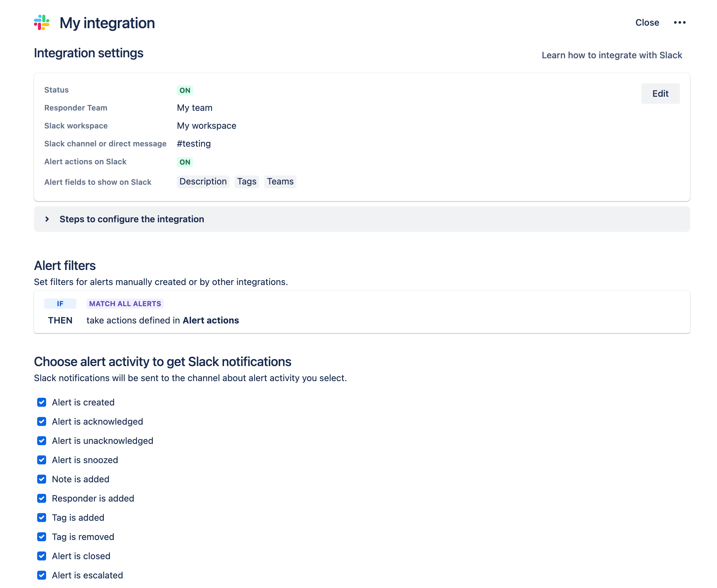Image resolution: width=717 pixels, height=588 pixels.
Task: Disable Tag is removed notification
Action: pos(41,537)
